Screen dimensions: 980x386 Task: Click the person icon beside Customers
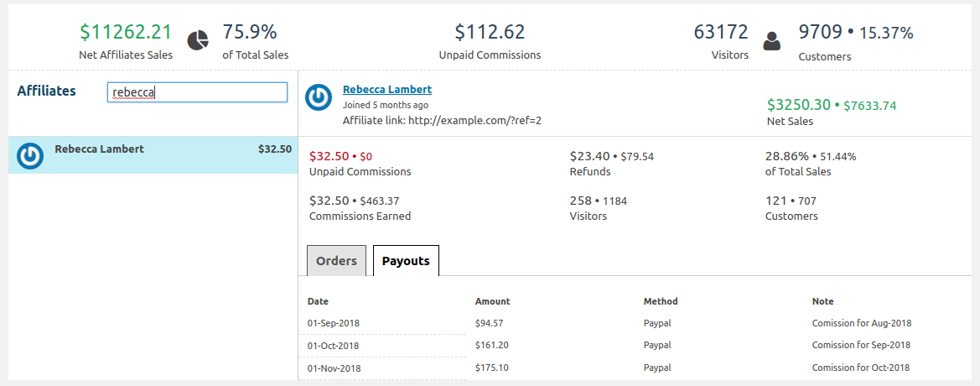(772, 40)
